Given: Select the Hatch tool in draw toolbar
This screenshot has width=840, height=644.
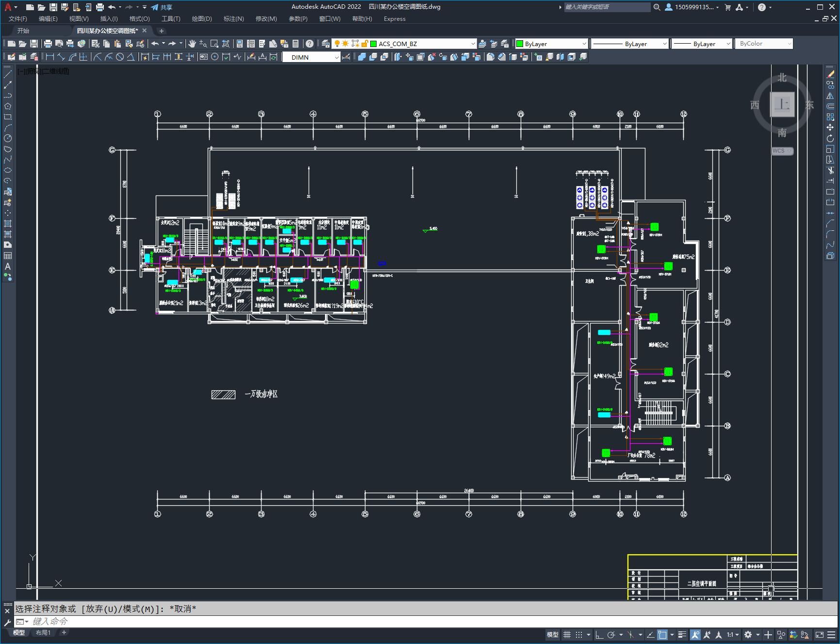Looking at the screenshot, I should point(8,224).
